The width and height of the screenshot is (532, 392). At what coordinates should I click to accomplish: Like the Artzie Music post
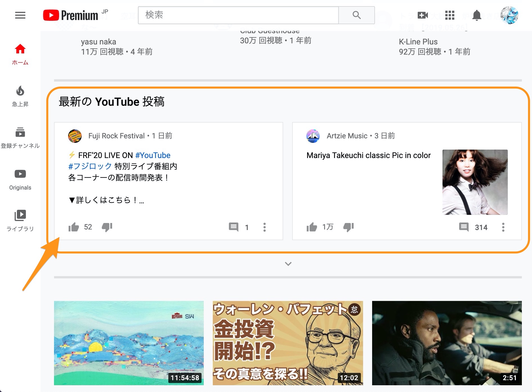click(x=312, y=227)
